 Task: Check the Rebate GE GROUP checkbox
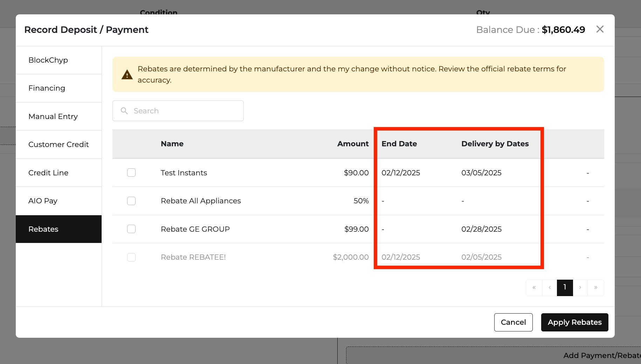point(131,229)
